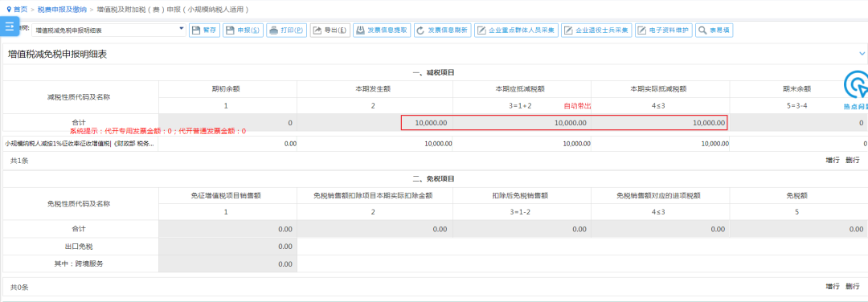
Task: Click the 一、减税项目 section header
Action: 433,72
